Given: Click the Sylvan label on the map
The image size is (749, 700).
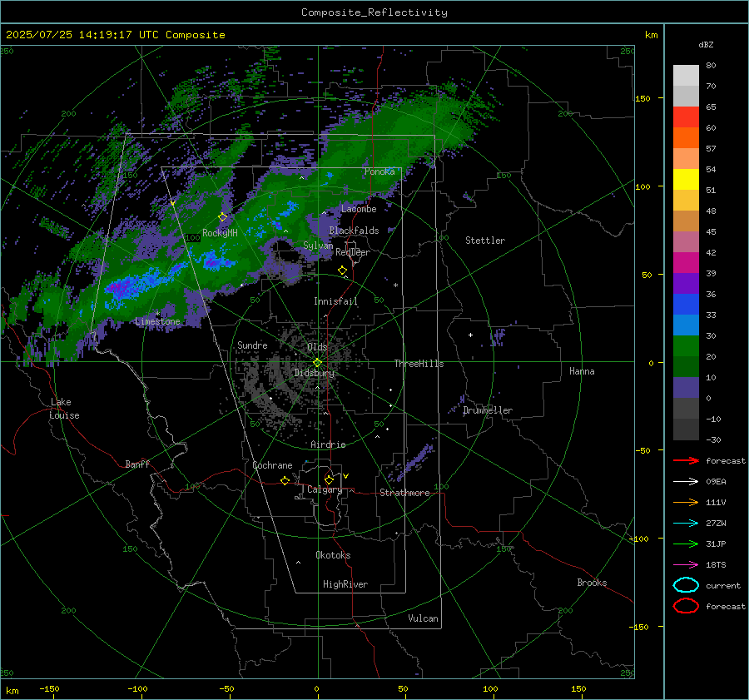Looking at the screenshot, I should pos(318,246).
